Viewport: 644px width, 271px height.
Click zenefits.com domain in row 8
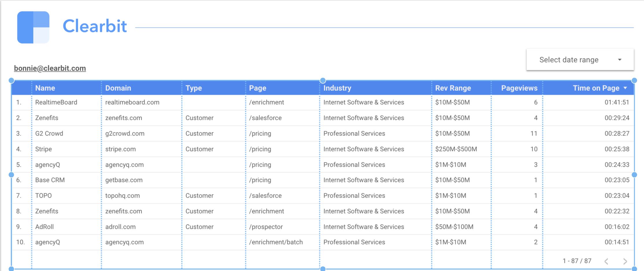(x=124, y=211)
